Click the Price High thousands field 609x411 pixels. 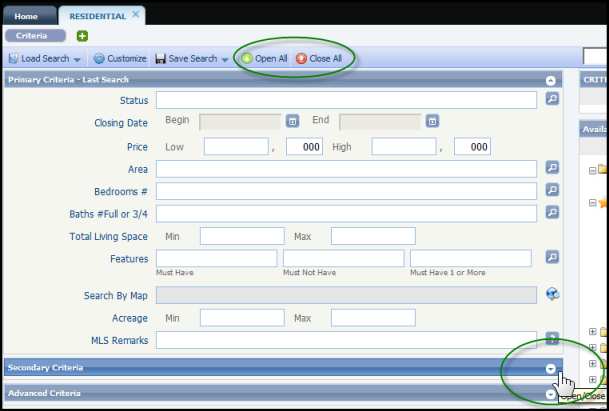404,146
